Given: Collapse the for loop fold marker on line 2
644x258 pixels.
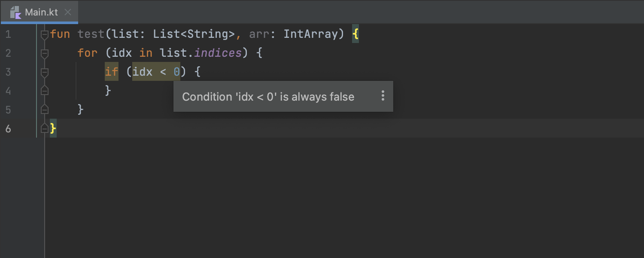Looking at the screenshot, I should point(45,53).
